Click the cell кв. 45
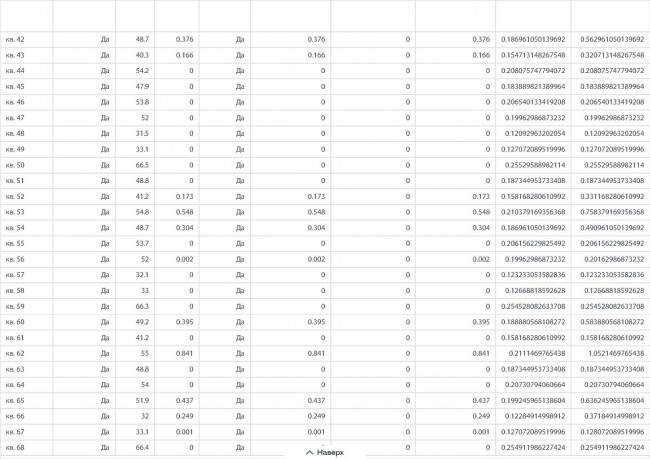The image size is (650, 459). point(15,87)
